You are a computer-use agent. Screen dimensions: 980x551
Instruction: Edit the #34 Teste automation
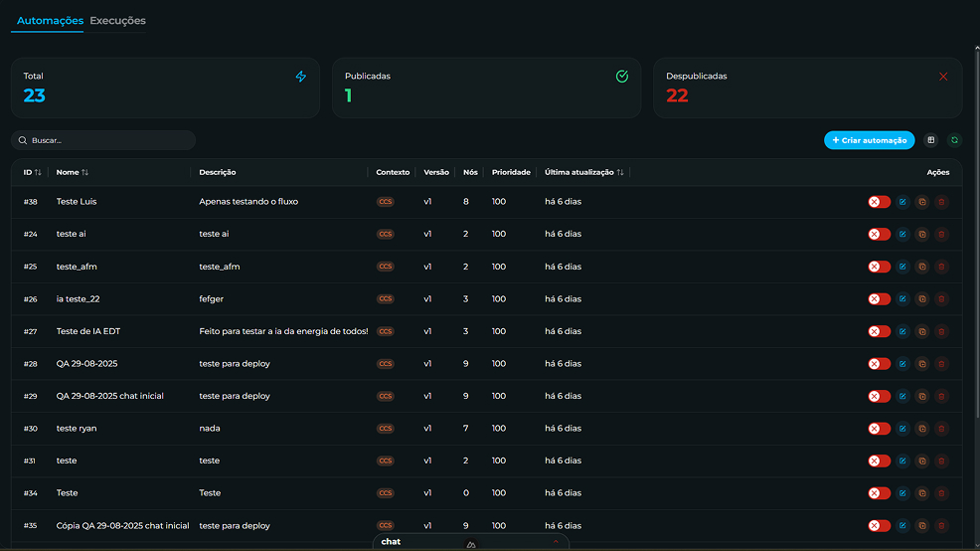[902, 493]
